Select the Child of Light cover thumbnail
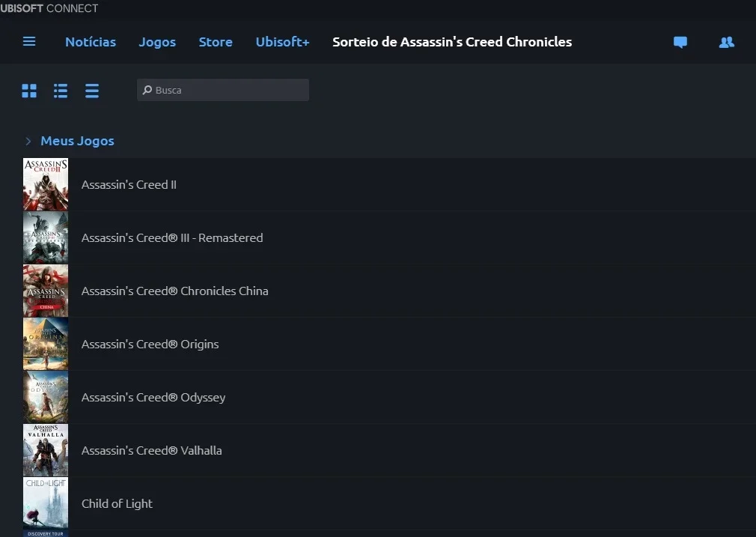 [x=46, y=506]
